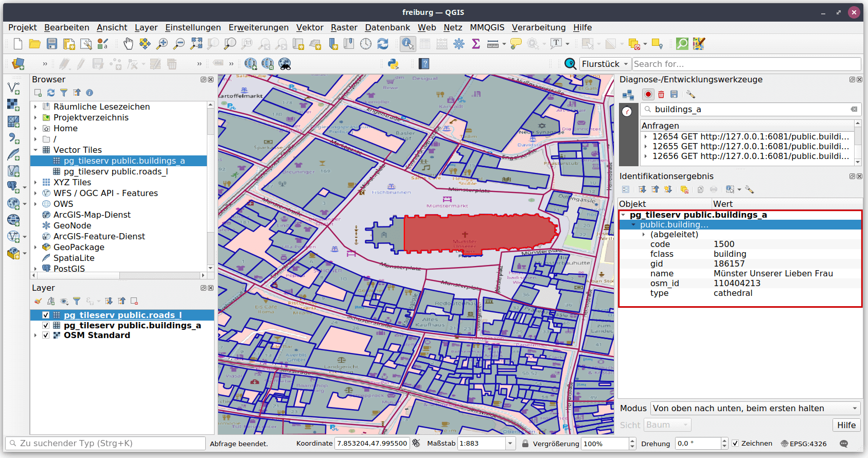Click the red record button in the debugging panel
The height and width of the screenshot is (458, 868).
pyautogui.click(x=648, y=94)
